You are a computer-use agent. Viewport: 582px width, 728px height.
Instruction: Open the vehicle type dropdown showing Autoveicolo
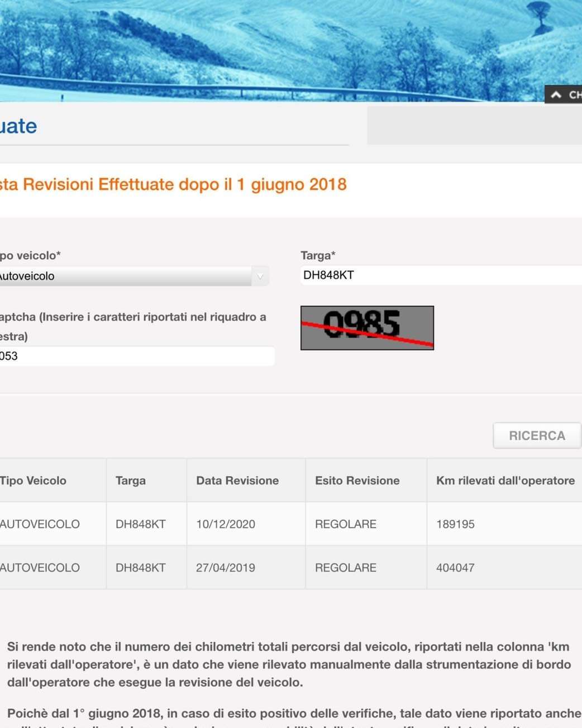pyautogui.click(x=134, y=276)
